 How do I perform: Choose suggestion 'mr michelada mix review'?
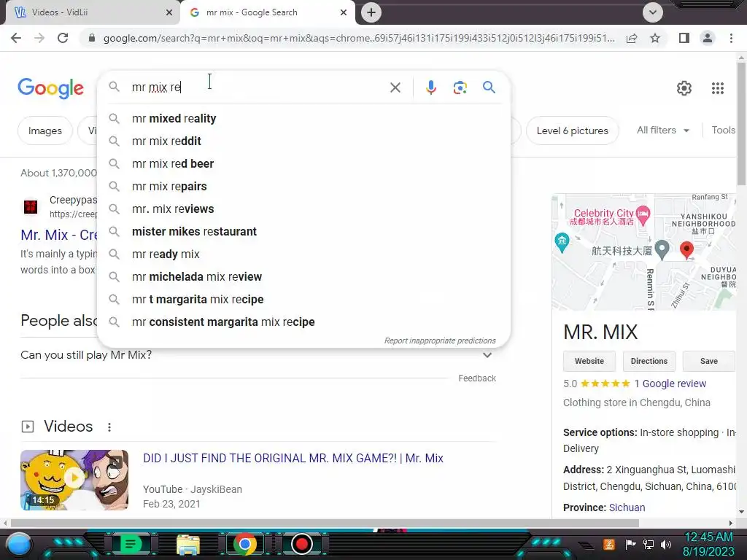click(303, 276)
